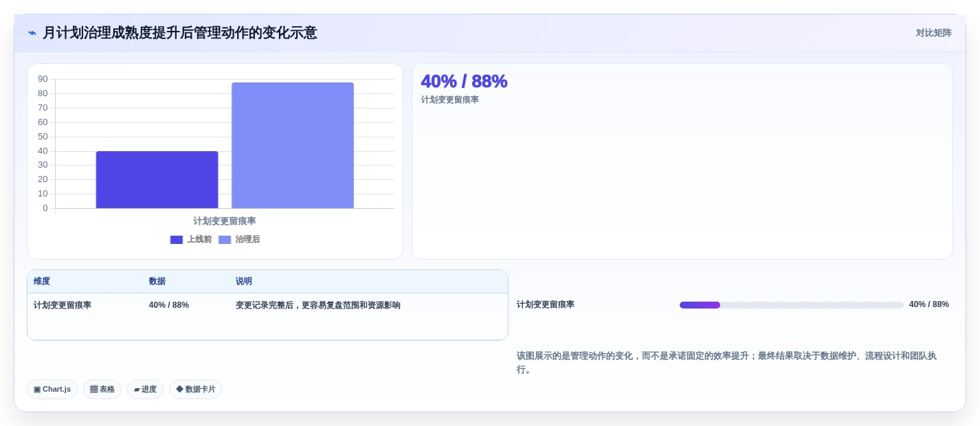The height and width of the screenshot is (426, 980).
Task: Click the 计划变更留痕率 caption in the data card
Action: tap(450, 100)
